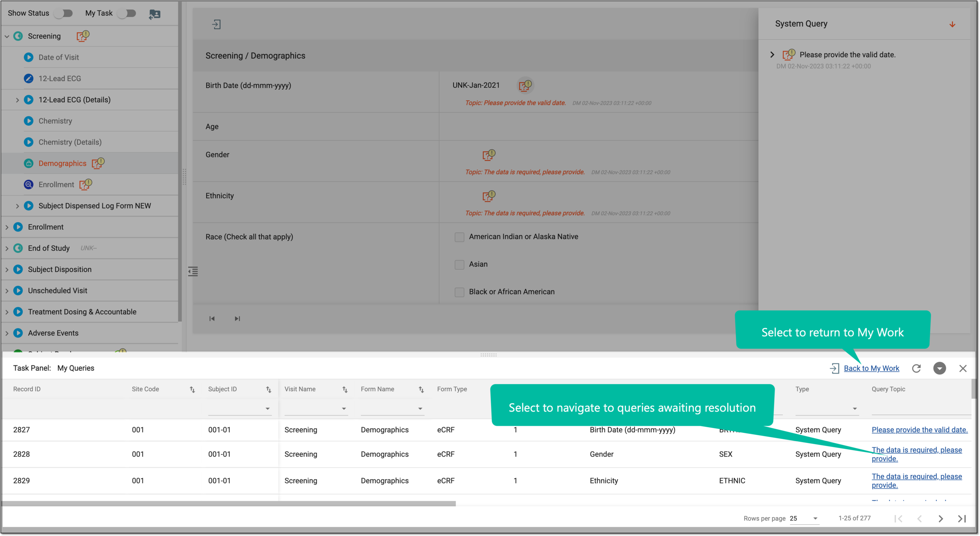
Task: Click the subject switch icon beside My Task
Action: [x=155, y=14]
